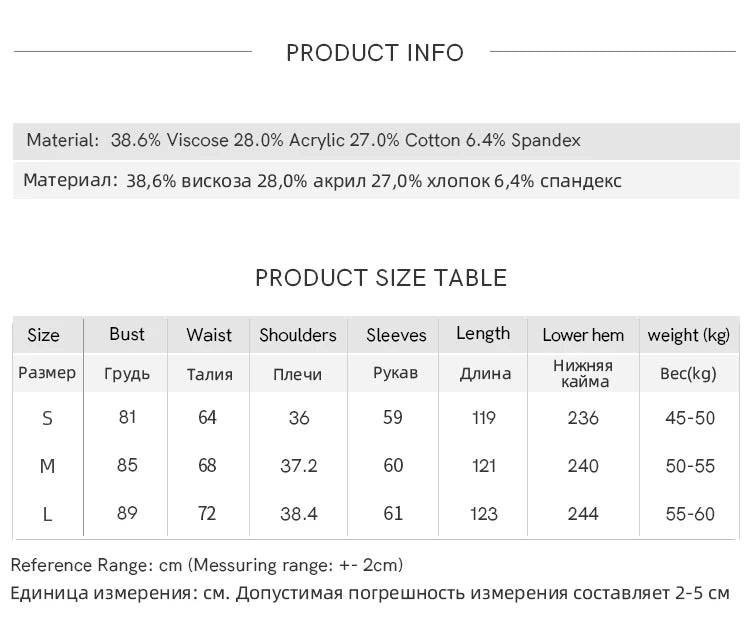Click the 37.2 shoulders value
This screenshot has width=750, height=630.
299,466
